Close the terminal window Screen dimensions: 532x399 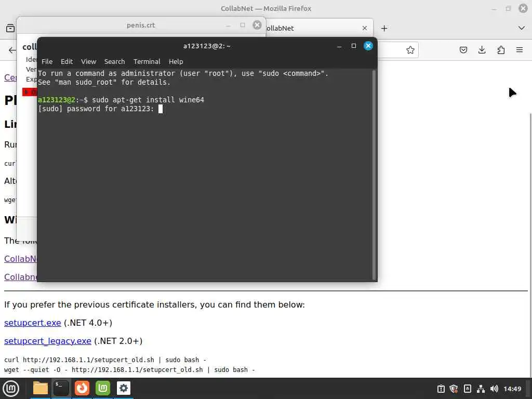[x=368, y=46]
